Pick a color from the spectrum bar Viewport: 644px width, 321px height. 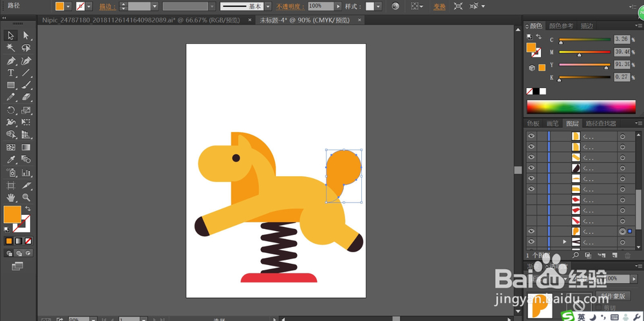click(x=581, y=107)
